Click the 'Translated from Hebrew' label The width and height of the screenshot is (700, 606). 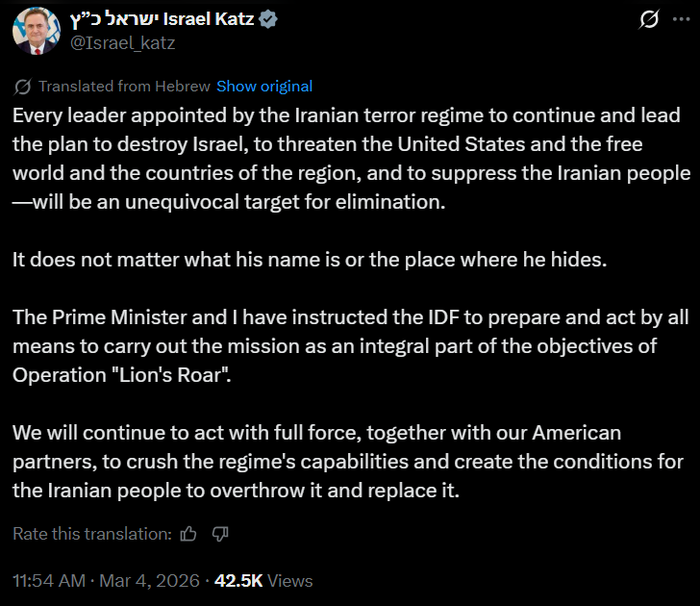coord(124,87)
